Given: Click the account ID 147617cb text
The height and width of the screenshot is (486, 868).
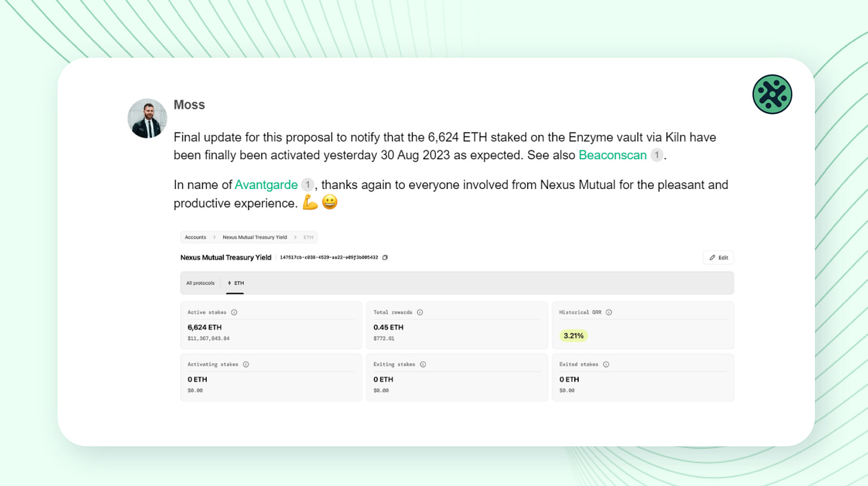Looking at the screenshot, I should [328, 258].
